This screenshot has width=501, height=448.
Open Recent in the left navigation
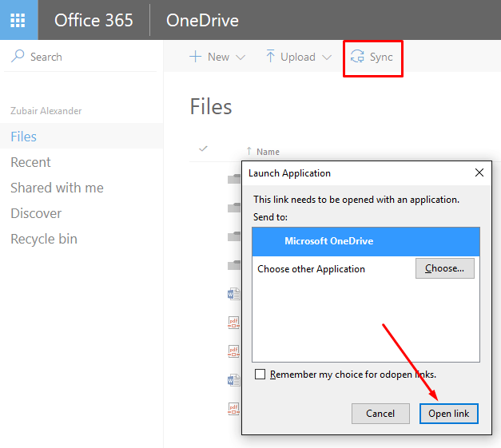[30, 162]
